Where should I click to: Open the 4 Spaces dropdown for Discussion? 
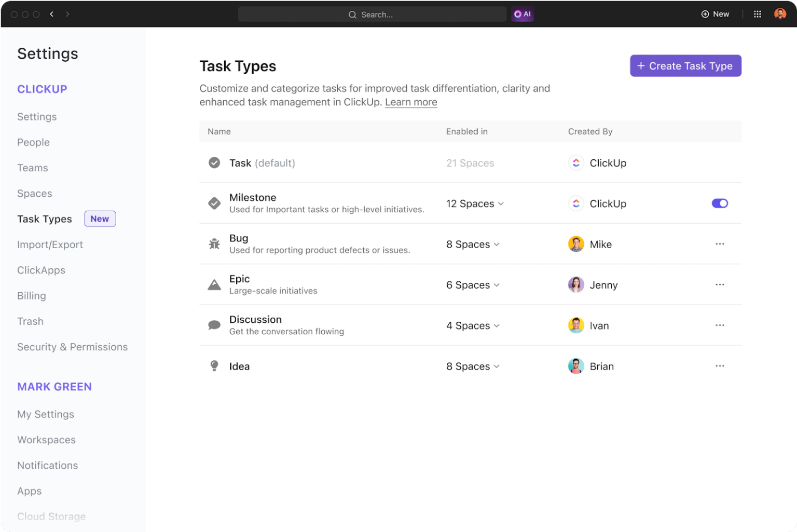(473, 325)
